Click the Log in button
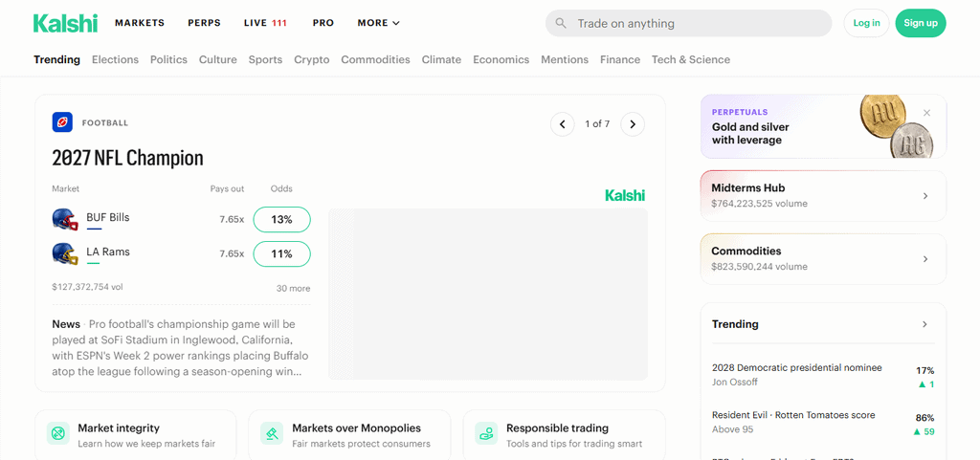 866,23
